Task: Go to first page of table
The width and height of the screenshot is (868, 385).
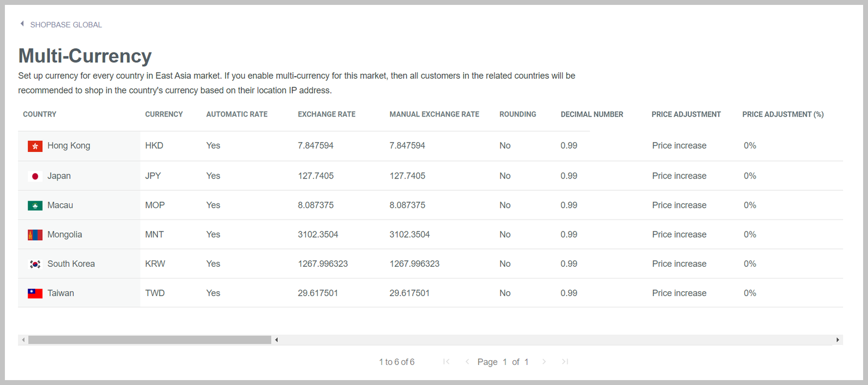Action: (446, 362)
